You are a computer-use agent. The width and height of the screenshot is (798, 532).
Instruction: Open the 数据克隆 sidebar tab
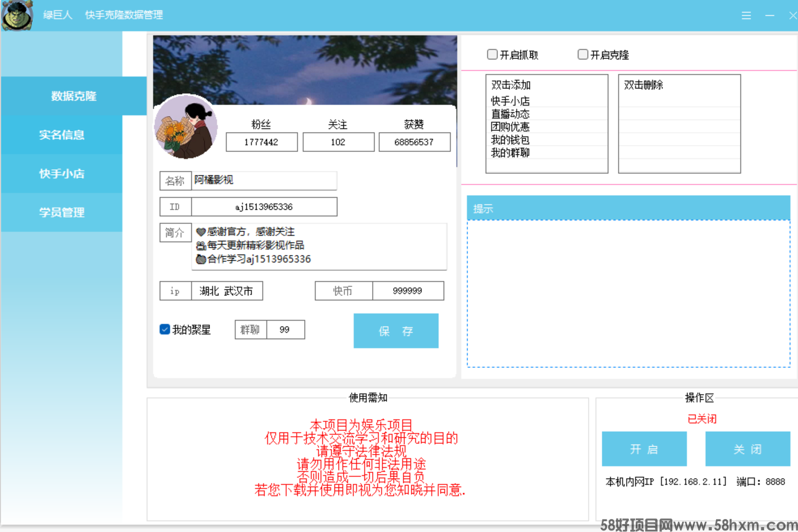[x=74, y=96]
